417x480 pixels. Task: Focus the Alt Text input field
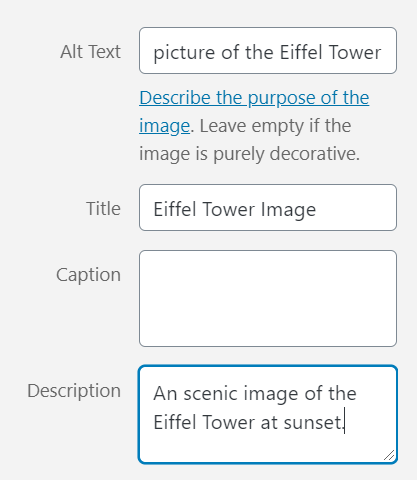(x=268, y=51)
